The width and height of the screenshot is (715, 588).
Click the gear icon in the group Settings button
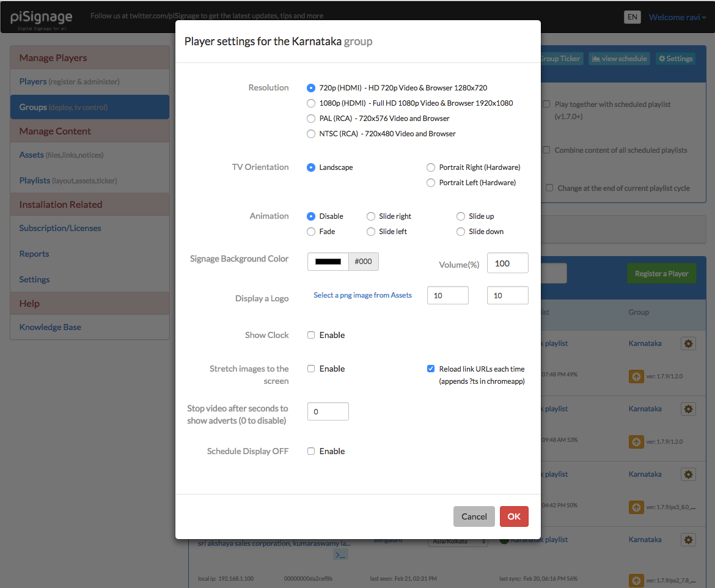661,59
